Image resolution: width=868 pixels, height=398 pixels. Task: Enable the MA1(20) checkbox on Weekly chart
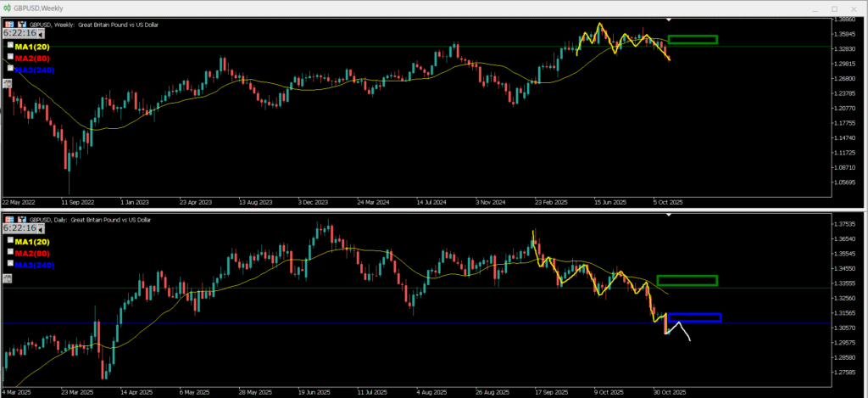[x=11, y=46]
